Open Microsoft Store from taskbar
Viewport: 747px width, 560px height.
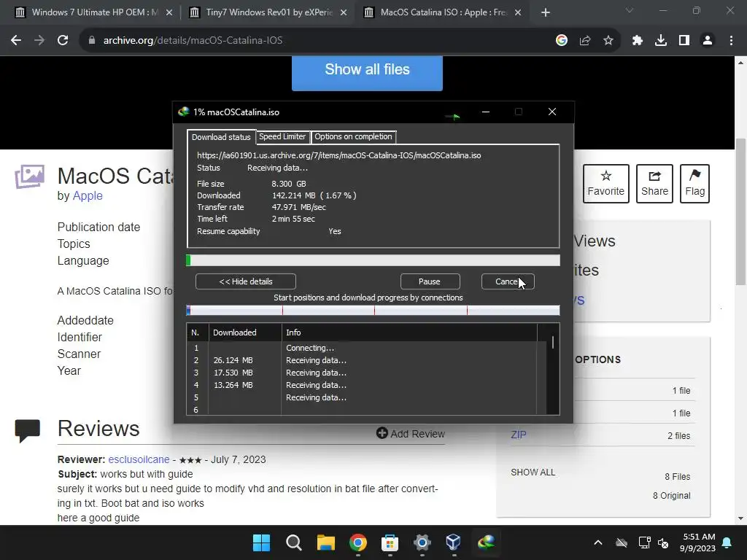[x=390, y=542]
